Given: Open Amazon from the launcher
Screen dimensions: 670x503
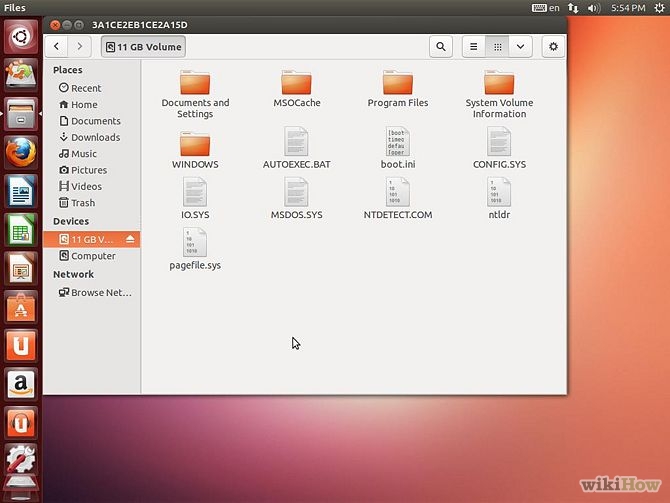Looking at the screenshot, I should [21, 384].
